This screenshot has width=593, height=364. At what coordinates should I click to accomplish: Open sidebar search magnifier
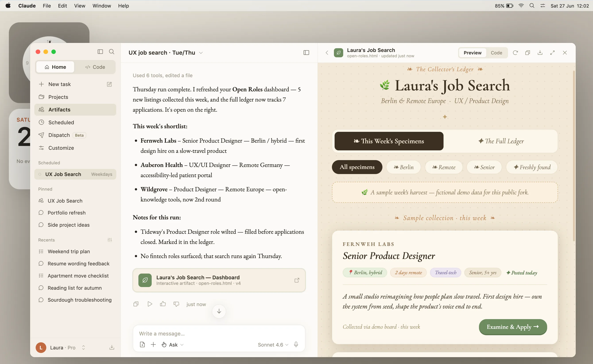point(112,52)
